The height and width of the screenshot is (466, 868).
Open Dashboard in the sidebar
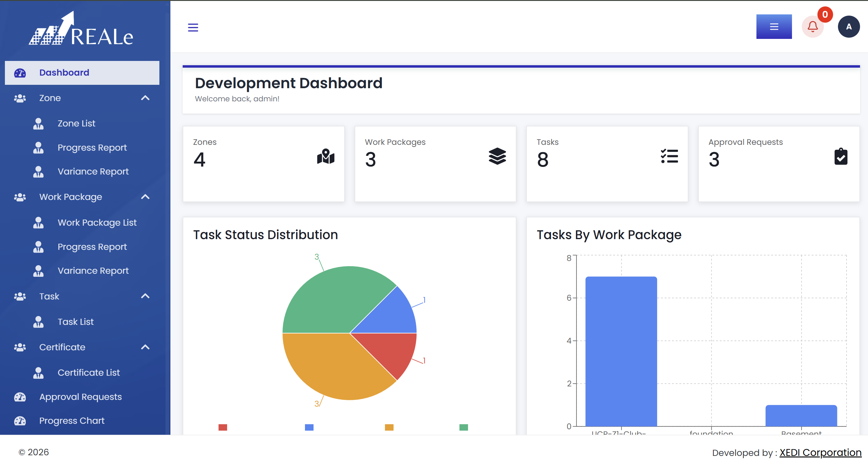click(x=82, y=73)
